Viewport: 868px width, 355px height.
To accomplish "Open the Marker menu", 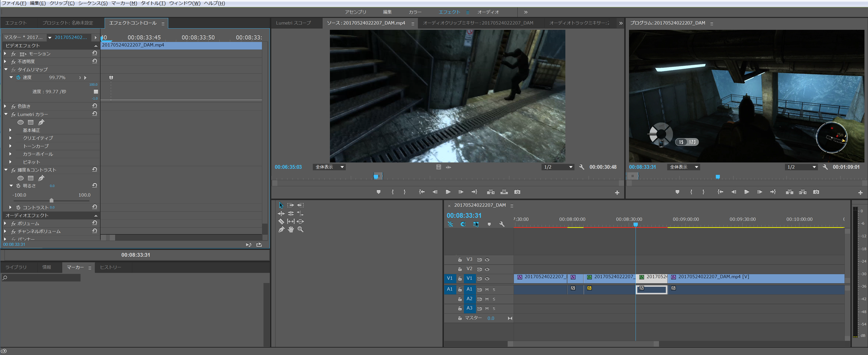I will pyautogui.click(x=124, y=3).
